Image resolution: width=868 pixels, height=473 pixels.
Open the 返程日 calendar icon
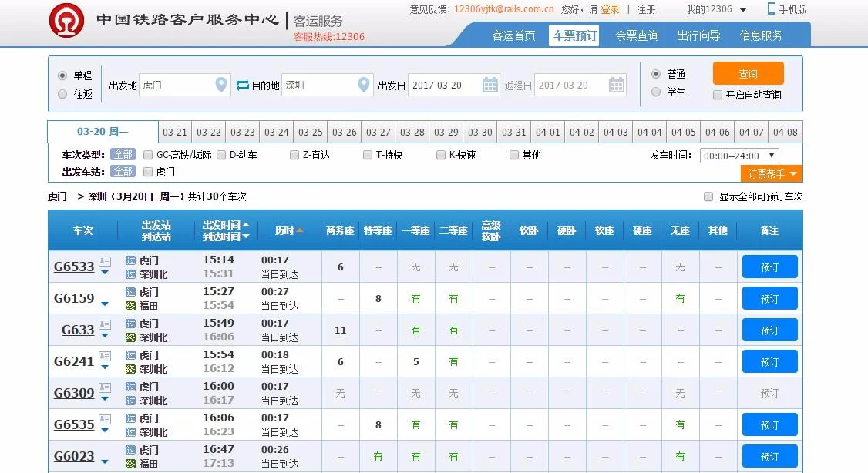click(x=615, y=85)
